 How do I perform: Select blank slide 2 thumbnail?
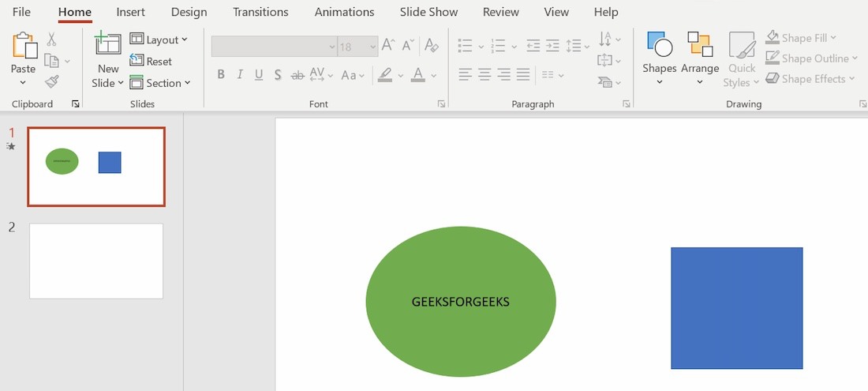(96, 261)
